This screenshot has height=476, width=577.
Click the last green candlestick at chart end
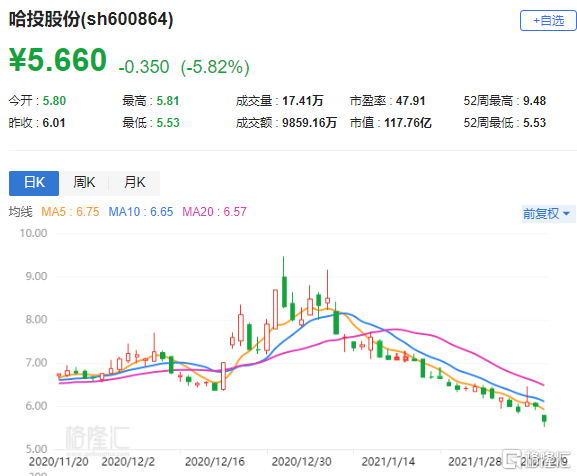(544, 419)
